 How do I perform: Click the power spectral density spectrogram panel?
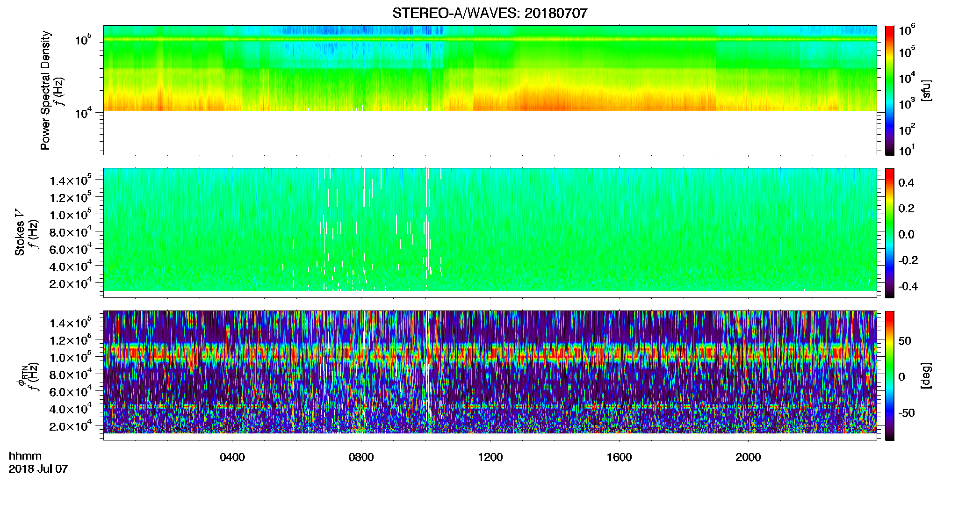coord(490,90)
